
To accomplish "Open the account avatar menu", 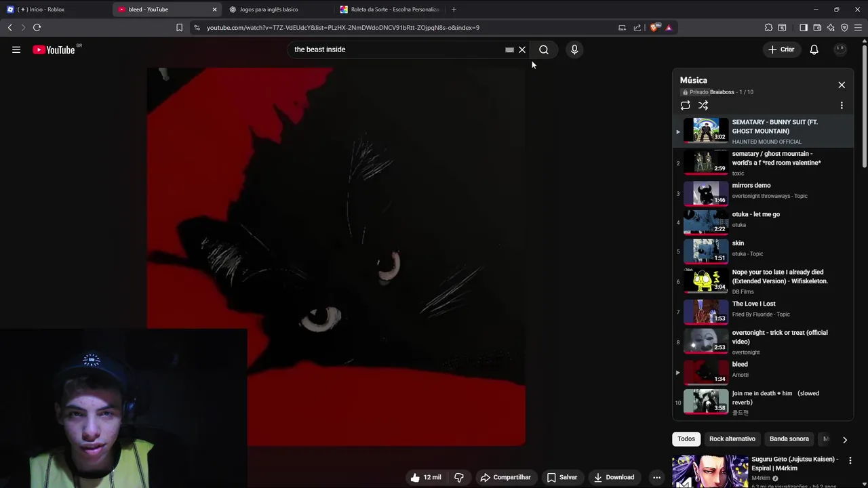I will pyautogui.click(x=840, y=49).
